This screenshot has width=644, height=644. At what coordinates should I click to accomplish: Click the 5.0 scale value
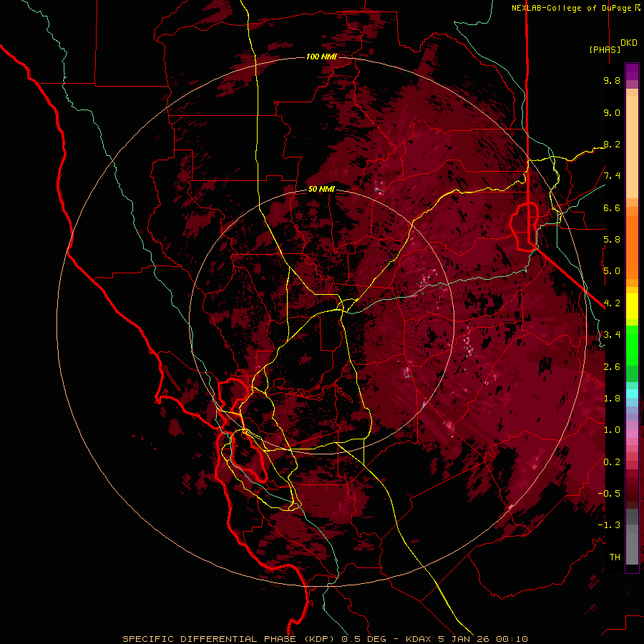pyautogui.click(x=612, y=271)
